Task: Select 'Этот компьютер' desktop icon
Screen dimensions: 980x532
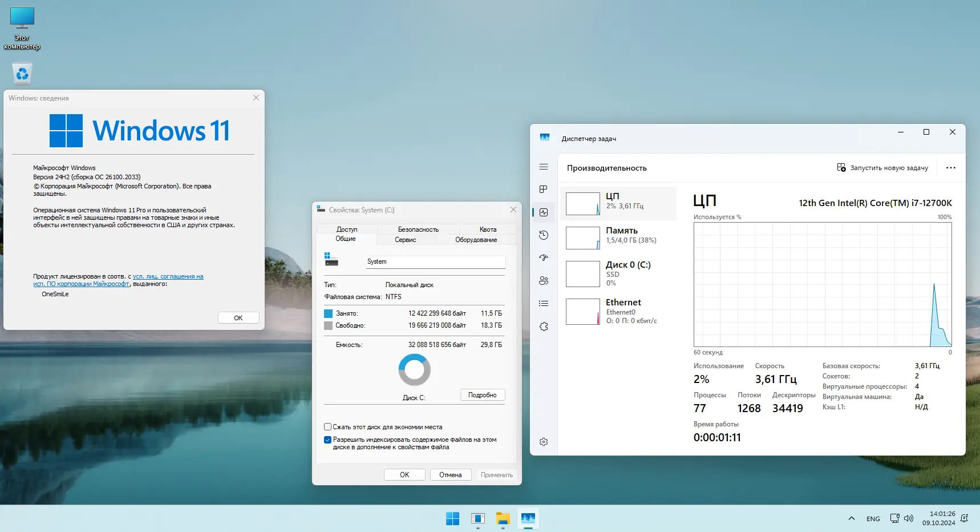Action: click(x=22, y=29)
